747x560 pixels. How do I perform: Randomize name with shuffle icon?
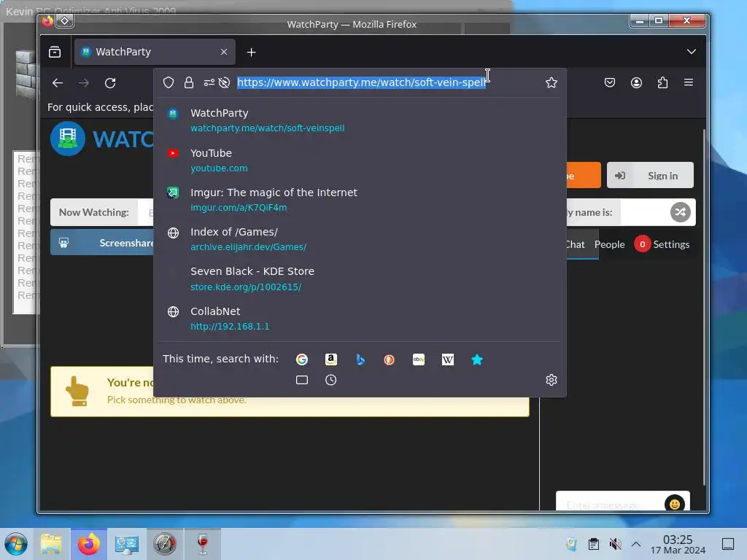tap(681, 212)
